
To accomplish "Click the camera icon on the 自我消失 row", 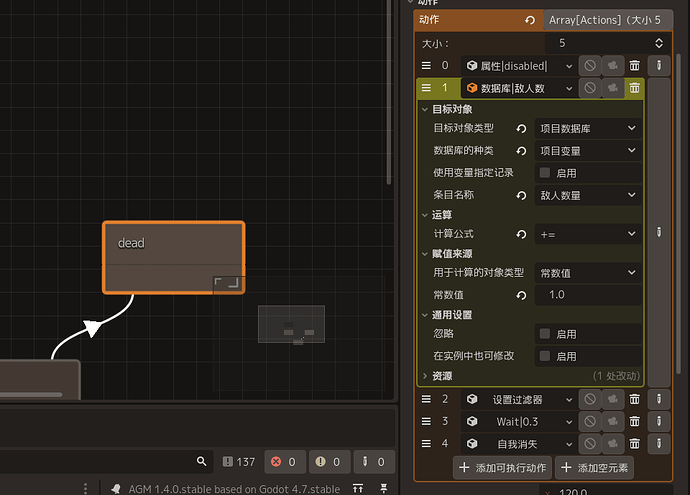I will pyautogui.click(x=613, y=444).
